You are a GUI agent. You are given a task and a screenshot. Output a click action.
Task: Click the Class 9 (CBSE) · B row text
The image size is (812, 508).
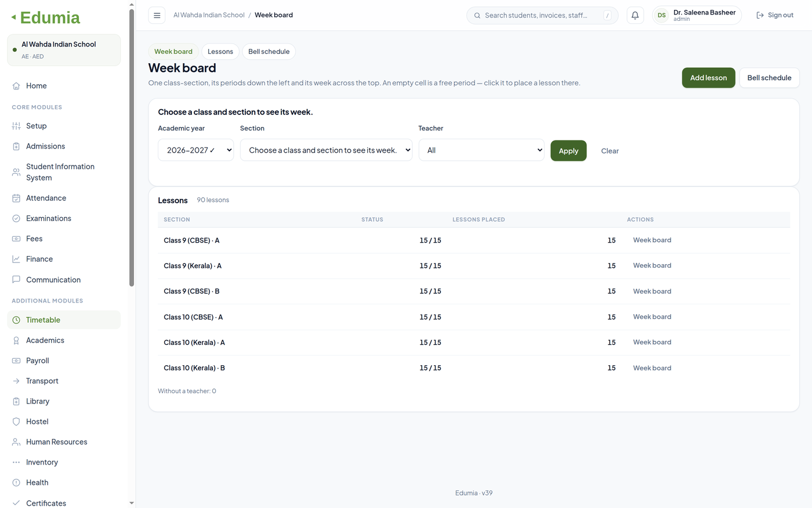pos(191,291)
